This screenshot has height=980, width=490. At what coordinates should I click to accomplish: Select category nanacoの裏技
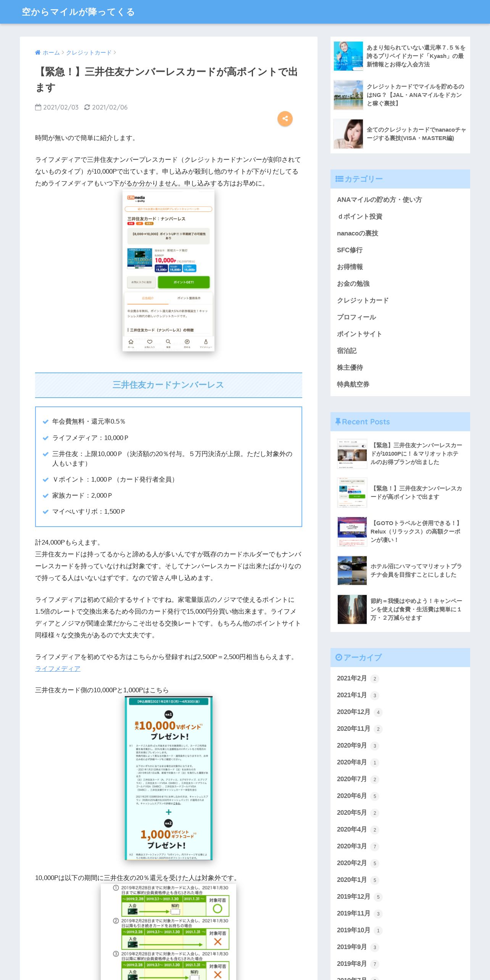point(358,233)
